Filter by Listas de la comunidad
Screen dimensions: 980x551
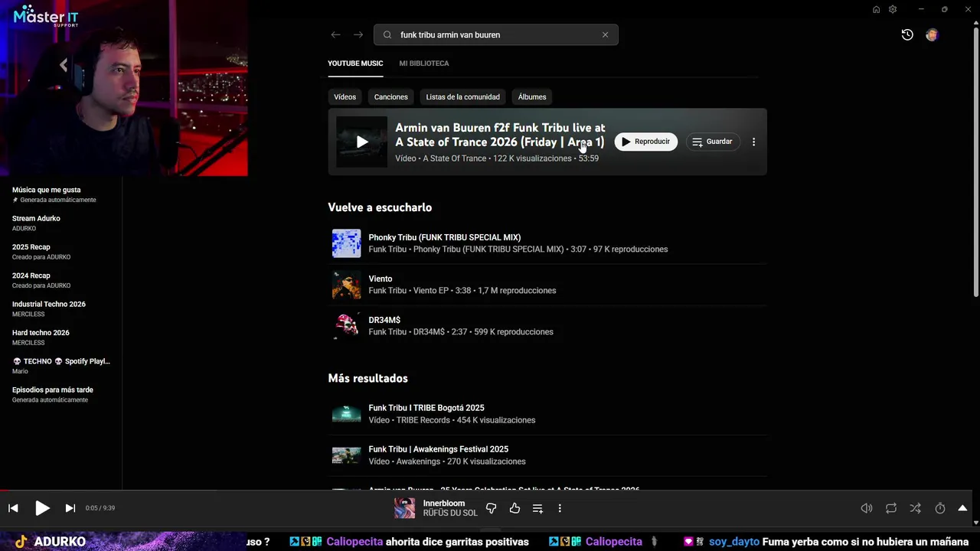coord(462,97)
